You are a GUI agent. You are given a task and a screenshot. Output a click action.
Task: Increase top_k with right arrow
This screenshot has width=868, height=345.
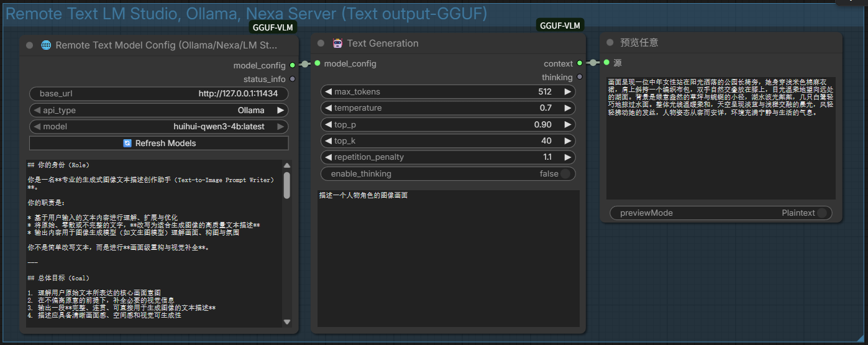point(567,141)
